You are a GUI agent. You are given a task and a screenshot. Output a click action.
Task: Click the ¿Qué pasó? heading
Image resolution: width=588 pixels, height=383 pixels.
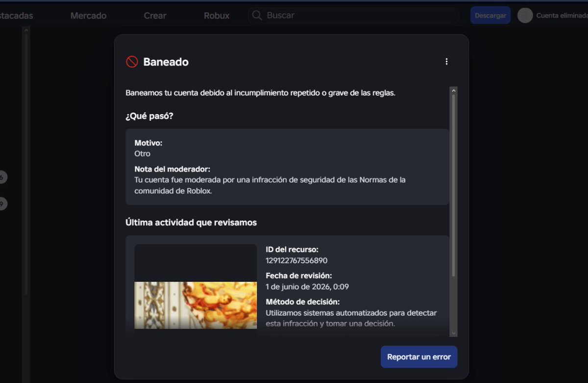point(149,116)
